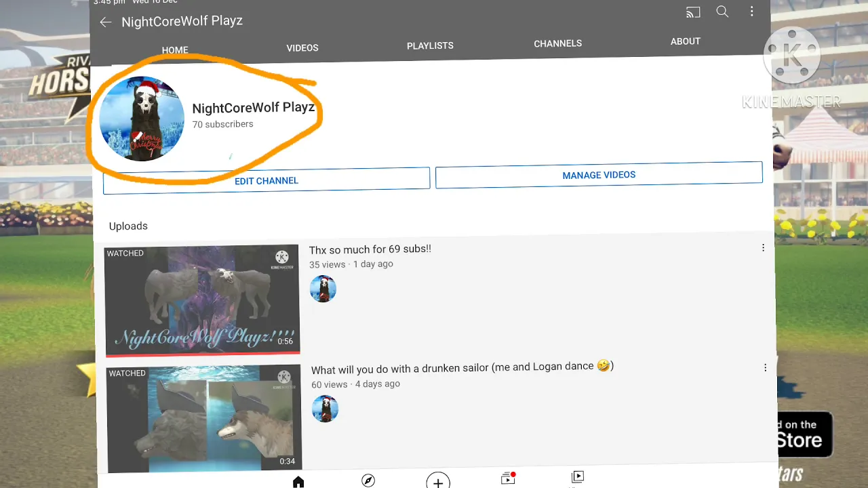Open the search magnifier icon

pyautogui.click(x=722, y=12)
